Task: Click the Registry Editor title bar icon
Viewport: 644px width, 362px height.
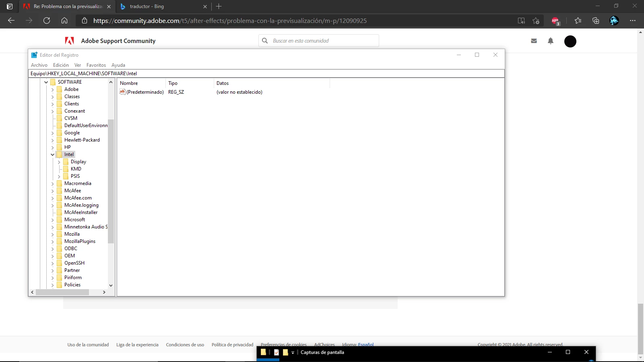Action: coord(34,55)
